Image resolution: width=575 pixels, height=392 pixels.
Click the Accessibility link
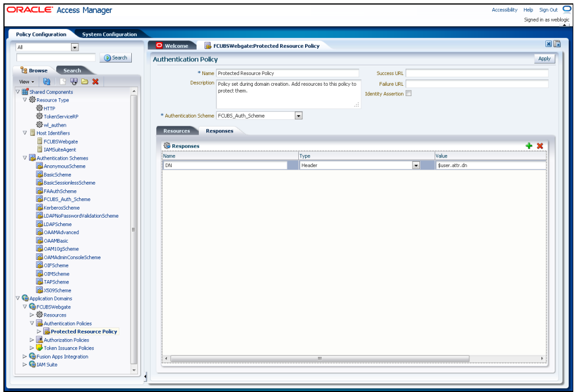click(504, 10)
